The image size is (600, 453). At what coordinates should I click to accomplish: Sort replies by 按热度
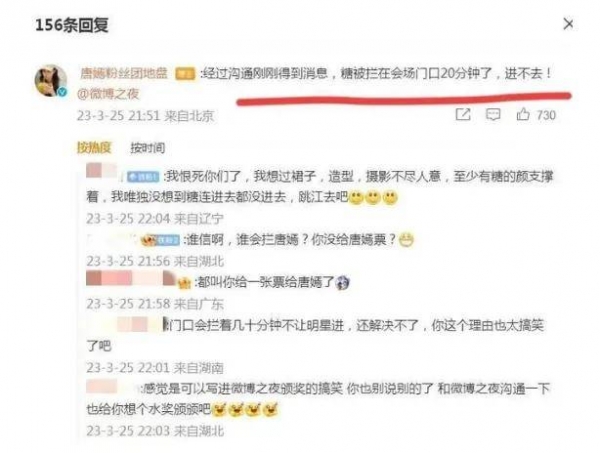tap(94, 147)
